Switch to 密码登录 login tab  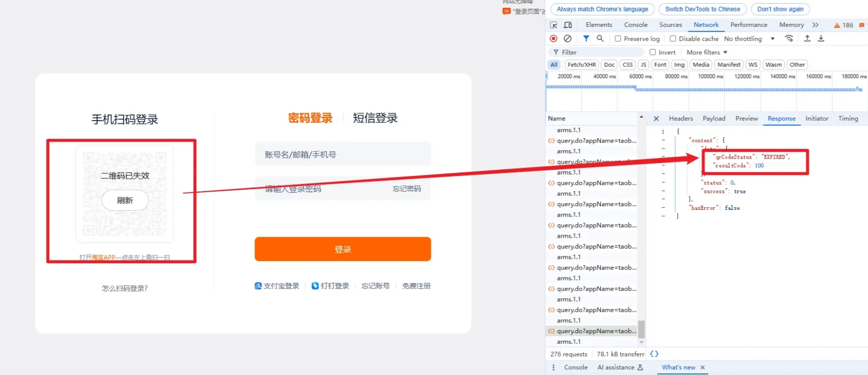point(310,118)
